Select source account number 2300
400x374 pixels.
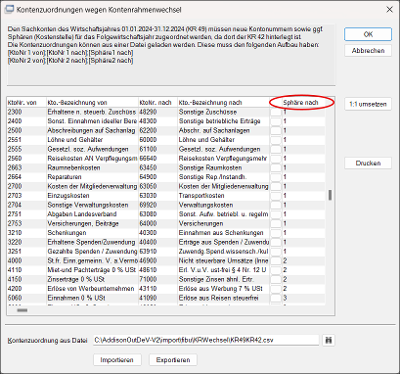15,112
